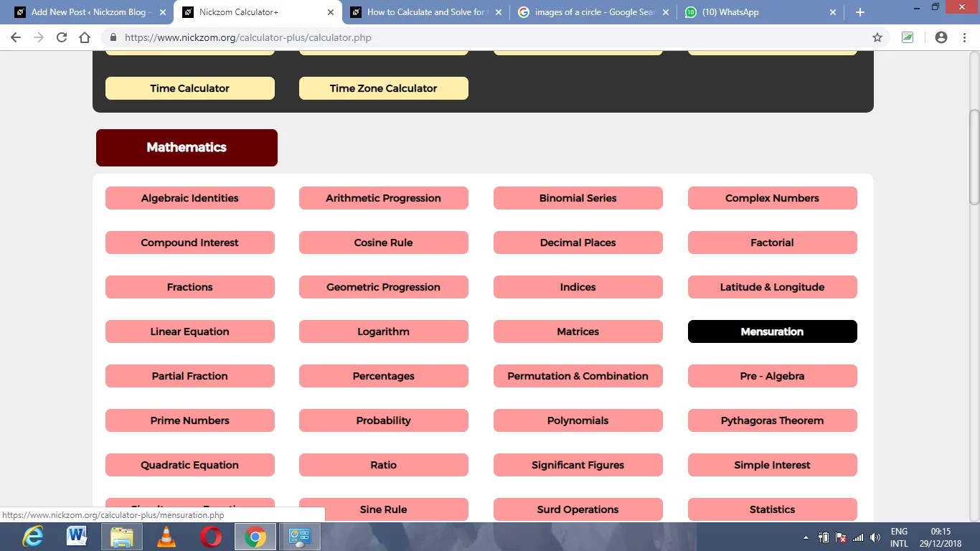The image size is (980, 551).
Task: Select Partial Fraction
Action: (189, 376)
